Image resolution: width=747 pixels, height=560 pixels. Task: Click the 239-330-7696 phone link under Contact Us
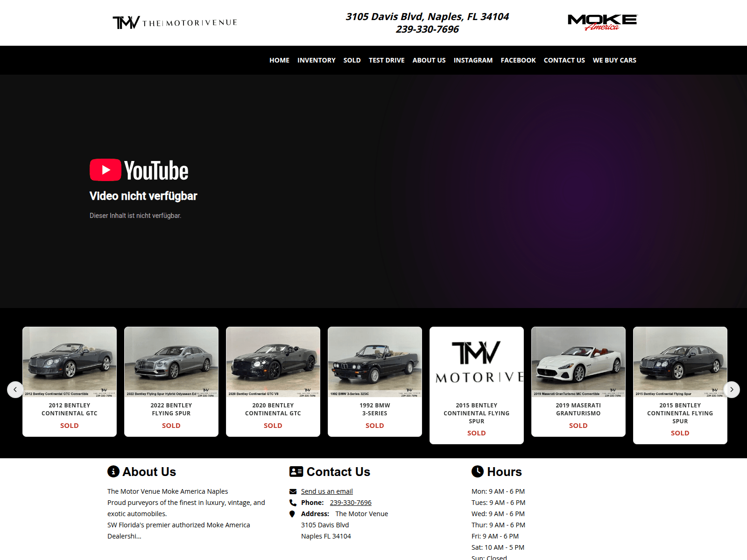[x=351, y=503]
